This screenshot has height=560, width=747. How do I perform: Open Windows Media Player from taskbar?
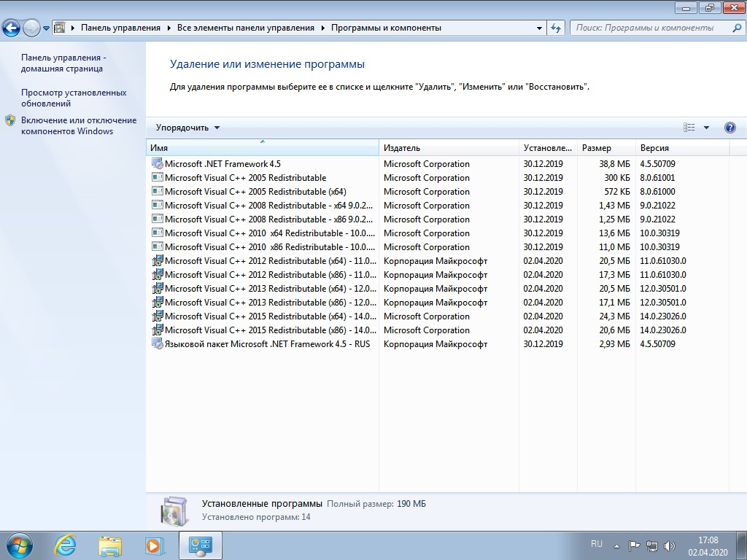pyautogui.click(x=153, y=544)
